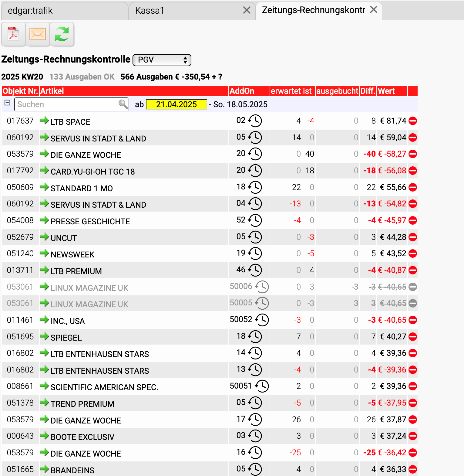Switch to the edgar:trafik tab
464x476 pixels.
point(65,11)
